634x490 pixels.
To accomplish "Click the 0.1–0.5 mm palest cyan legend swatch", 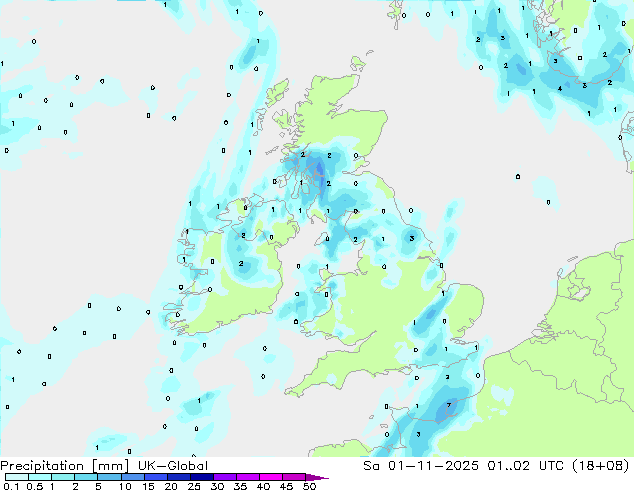I will coord(17,477).
